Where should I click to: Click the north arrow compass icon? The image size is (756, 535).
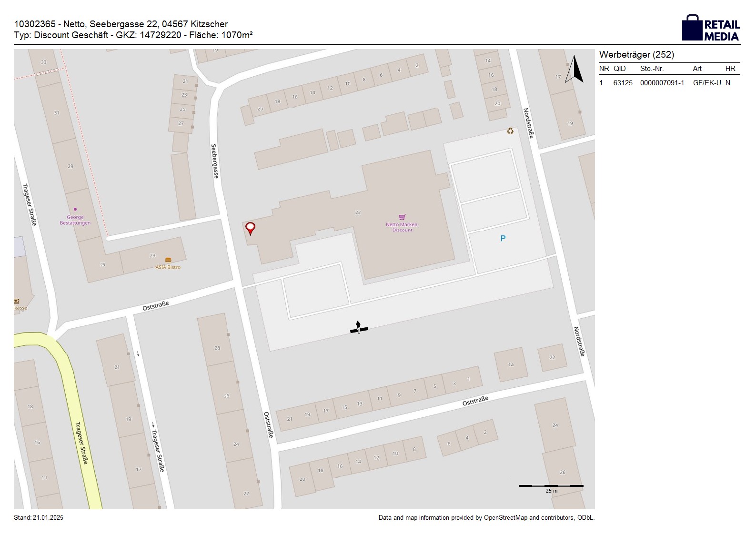click(575, 70)
